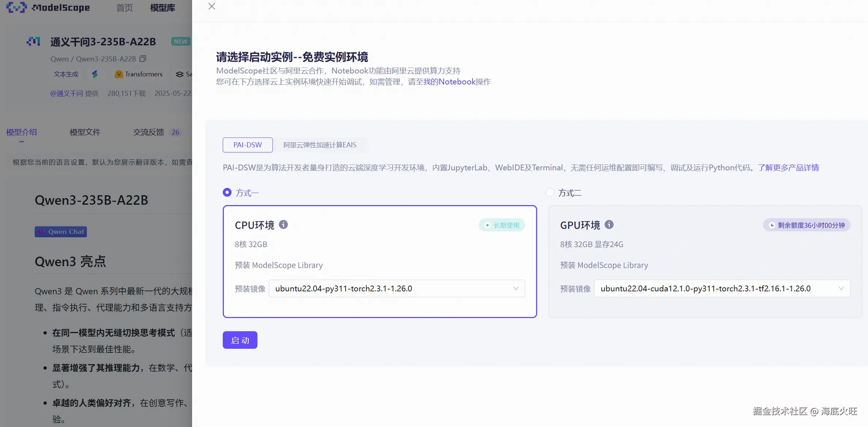Open the 了解更多产品详情 link
The width and height of the screenshot is (868, 427).
pos(788,167)
